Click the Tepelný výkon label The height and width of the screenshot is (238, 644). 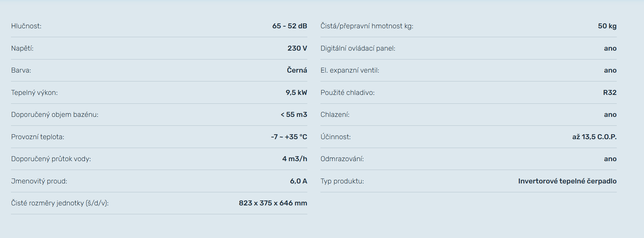click(34, 93)
